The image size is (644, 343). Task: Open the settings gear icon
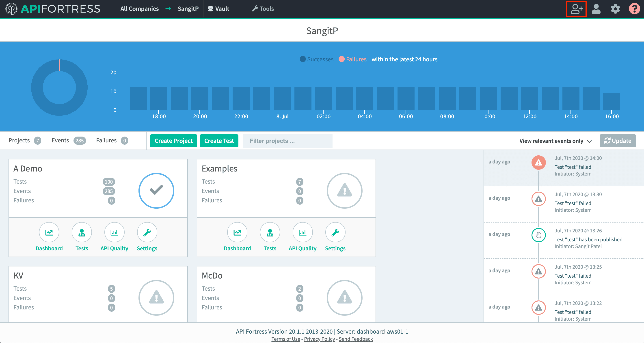pyautogui.click(x=615, y=9)
